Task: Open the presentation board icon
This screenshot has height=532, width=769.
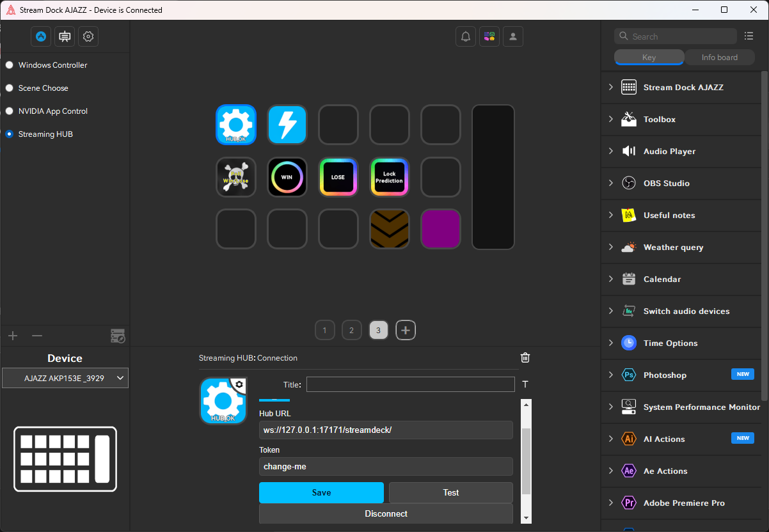Action: point(65,36)
